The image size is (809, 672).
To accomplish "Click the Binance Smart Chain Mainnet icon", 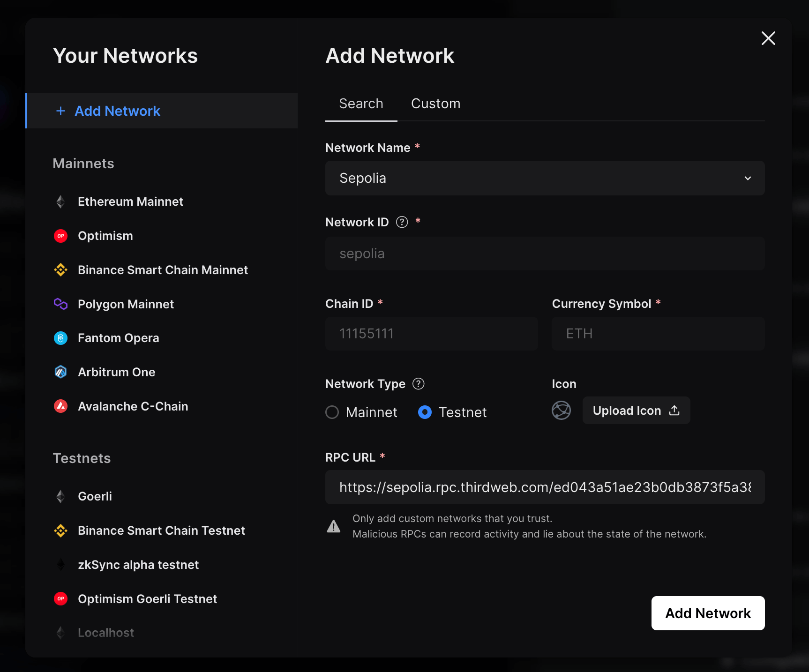I will (60, 270).
